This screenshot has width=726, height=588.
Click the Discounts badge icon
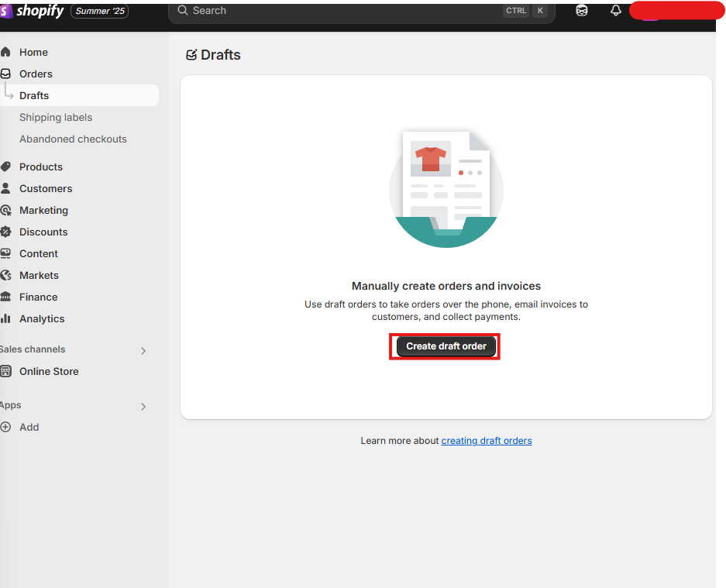click(x=5, y=232)
